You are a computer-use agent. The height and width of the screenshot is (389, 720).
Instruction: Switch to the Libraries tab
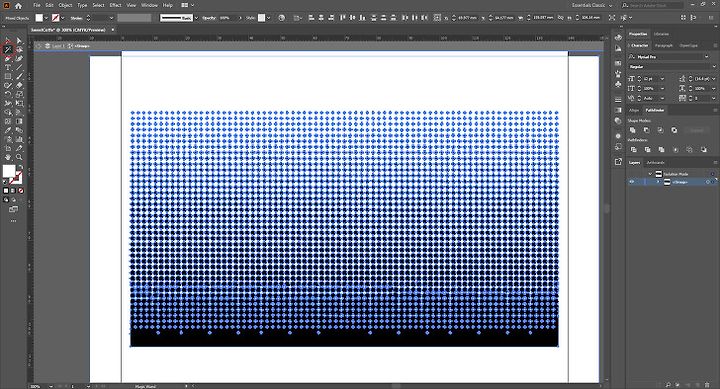(661, 34)
